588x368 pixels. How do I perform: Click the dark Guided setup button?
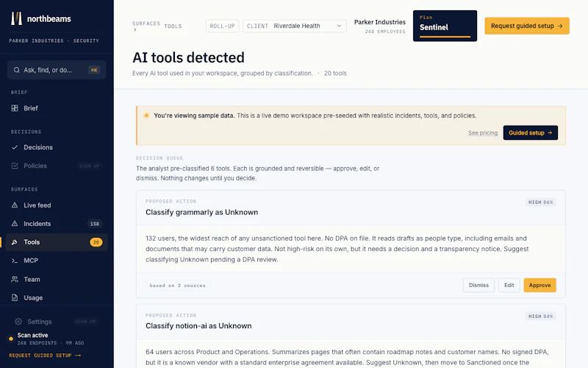(530, 132)
